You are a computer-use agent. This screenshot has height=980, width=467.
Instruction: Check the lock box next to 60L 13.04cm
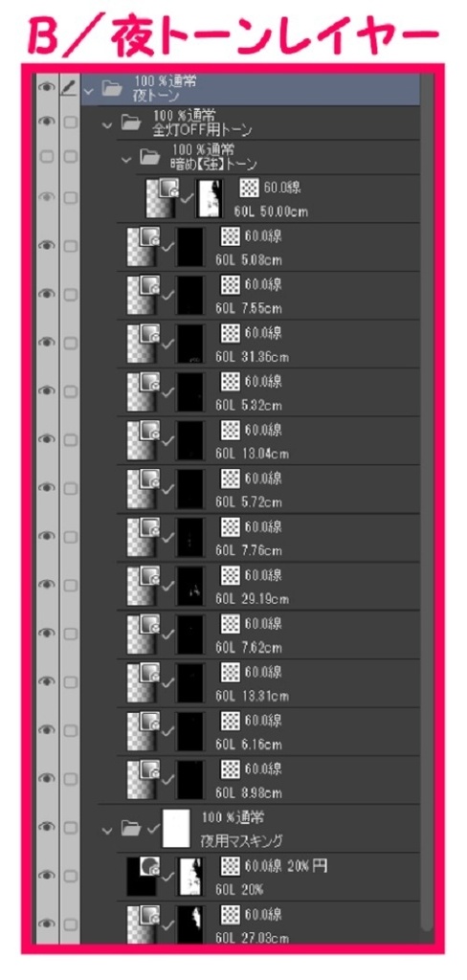pyautogui.click(x=70, y=440)
